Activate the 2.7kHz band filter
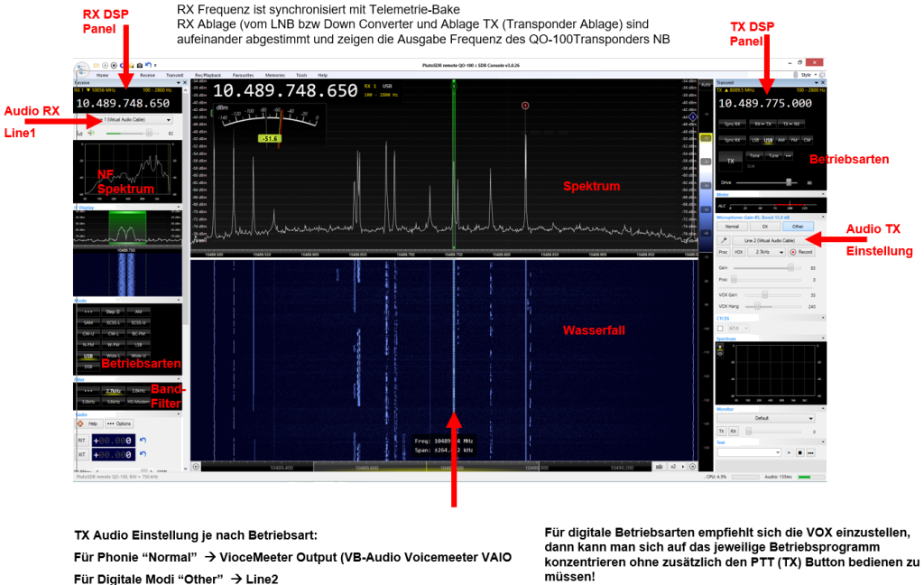 pyautogui.click(x=113, y=390)
